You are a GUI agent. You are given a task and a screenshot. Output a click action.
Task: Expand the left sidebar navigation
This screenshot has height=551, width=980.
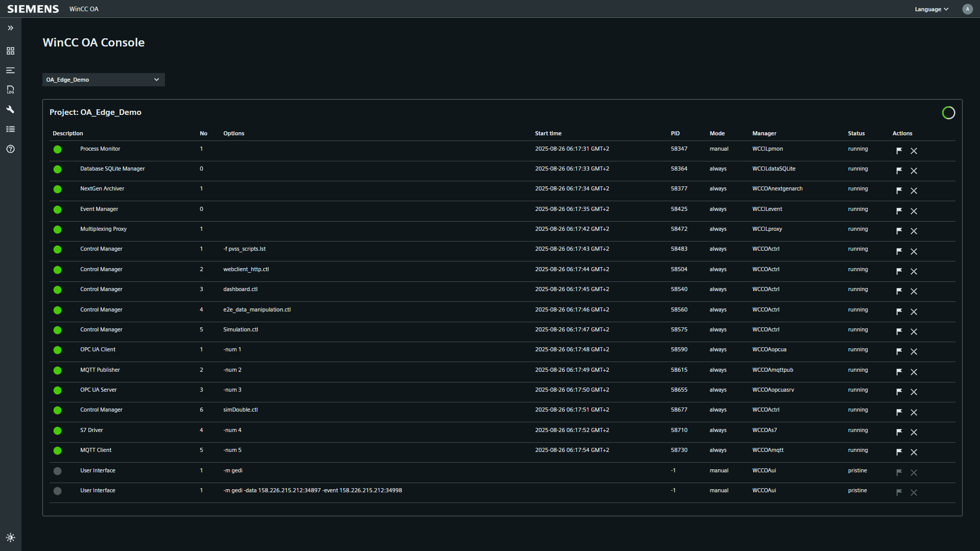[10, 28]
